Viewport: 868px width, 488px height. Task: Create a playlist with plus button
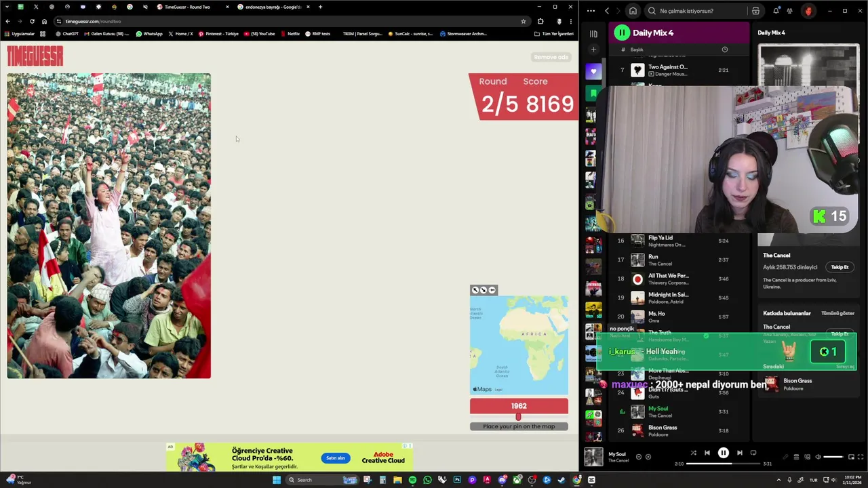pos(593,49)
